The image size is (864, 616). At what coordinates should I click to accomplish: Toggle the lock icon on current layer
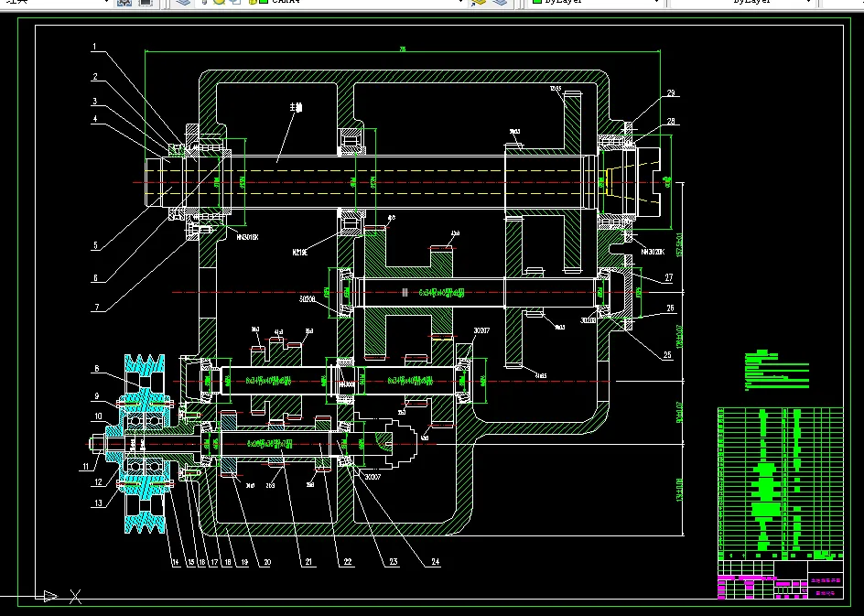click(x=253, y=2)
